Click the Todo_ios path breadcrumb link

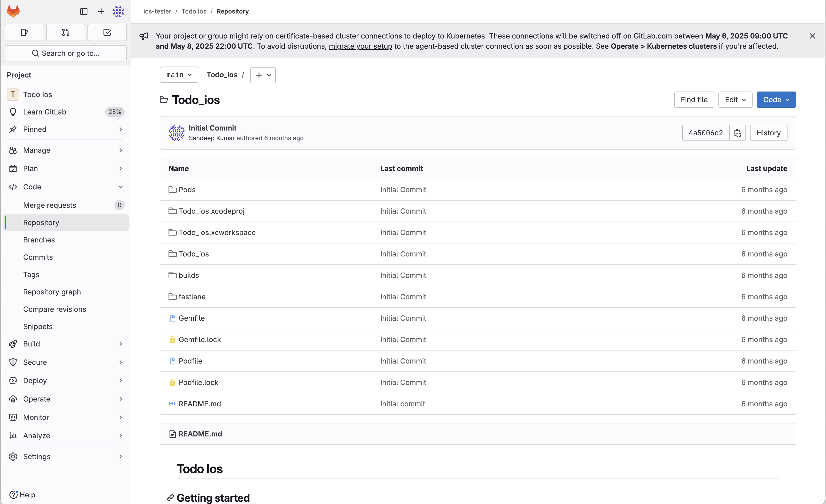click(222, 74)
